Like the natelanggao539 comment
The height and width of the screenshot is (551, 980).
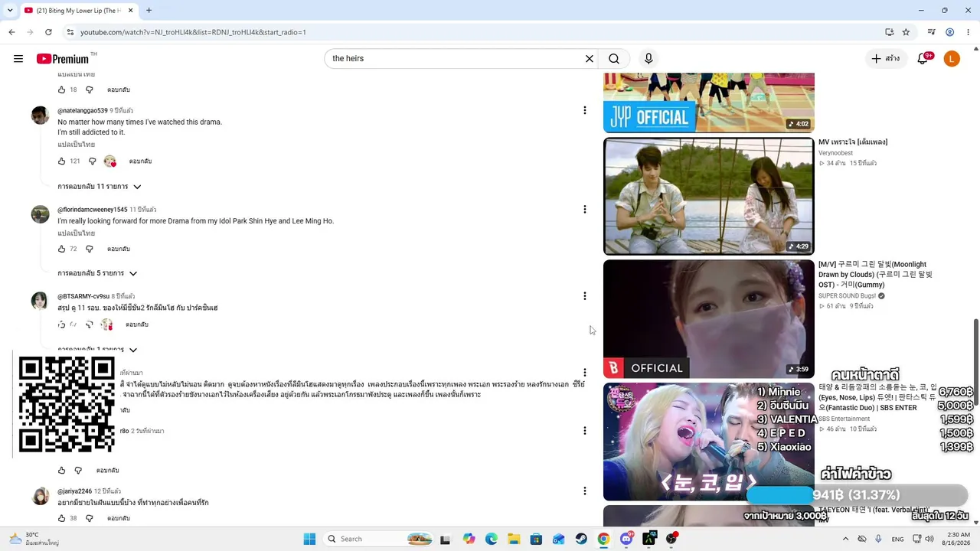[x=62, y=161]
